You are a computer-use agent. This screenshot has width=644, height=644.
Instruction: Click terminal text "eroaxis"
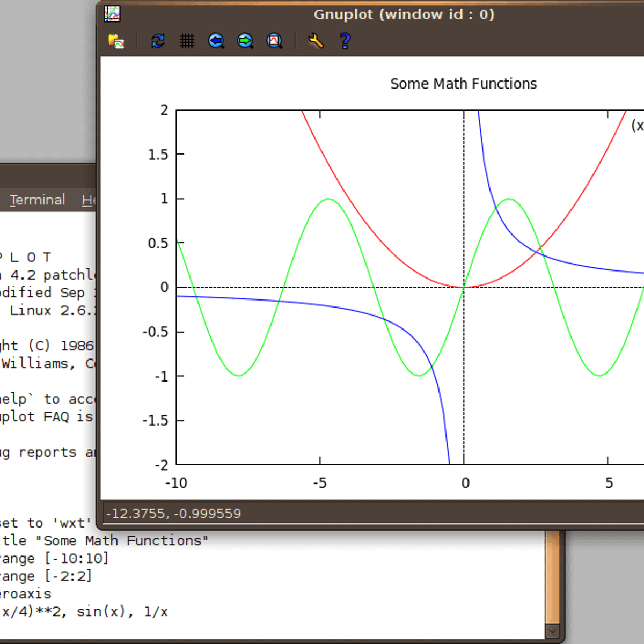coord(26,594)
